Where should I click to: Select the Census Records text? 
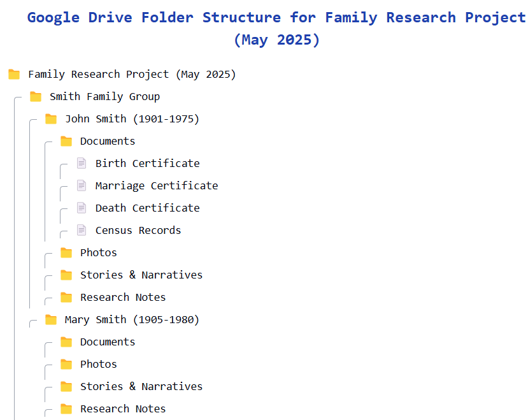tap(138, 230)
